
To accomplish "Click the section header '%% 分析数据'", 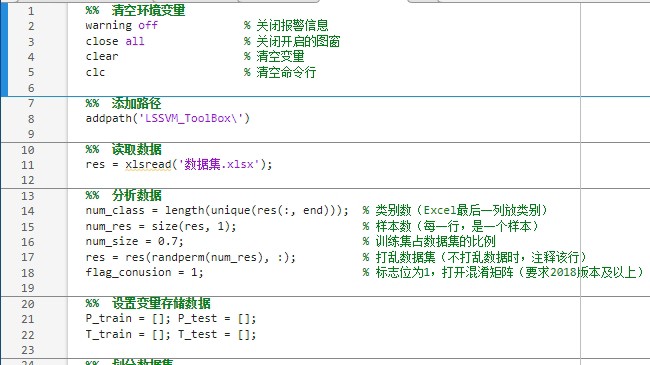I will point(124,195).
